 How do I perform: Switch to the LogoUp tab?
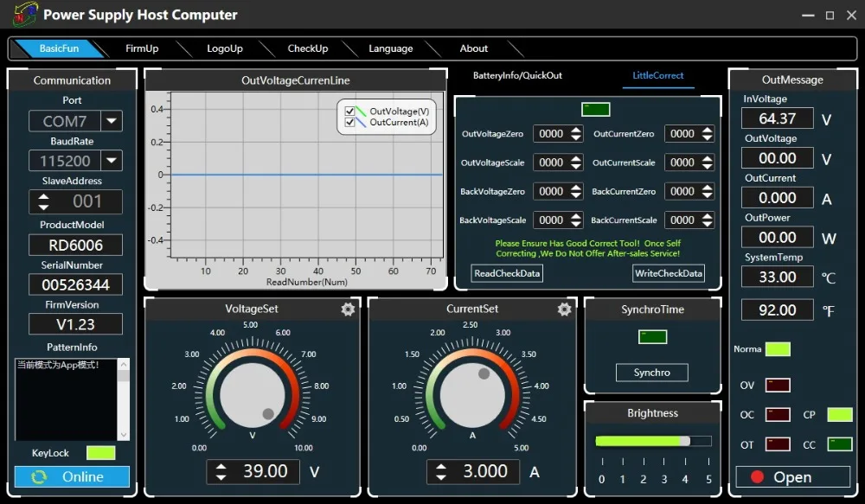pyautogui.click(x=225, y=48)
